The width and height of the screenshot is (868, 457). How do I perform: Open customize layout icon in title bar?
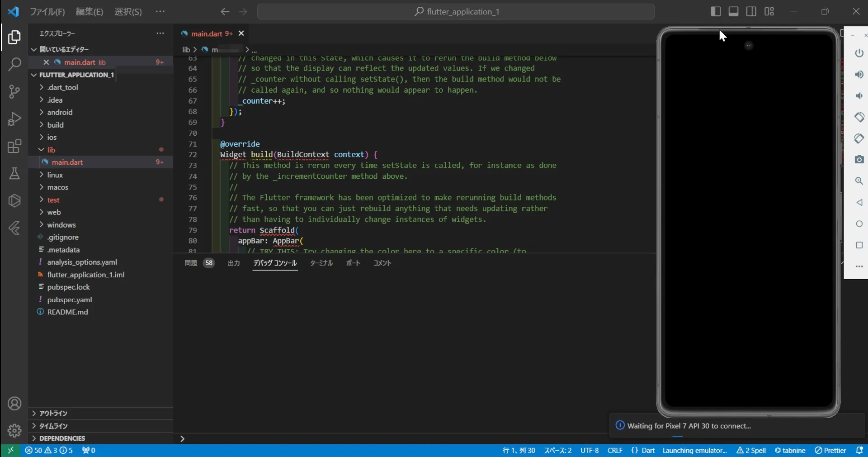(x=769, y=12)
